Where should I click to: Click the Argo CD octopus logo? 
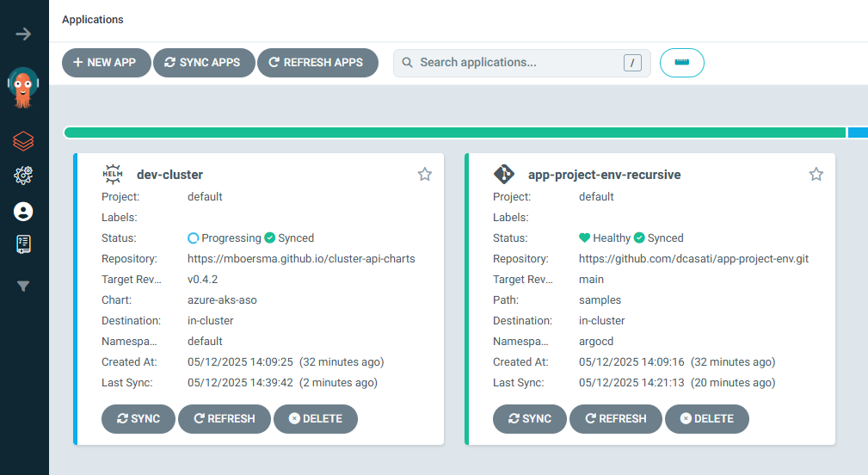[x=23, y=88]
